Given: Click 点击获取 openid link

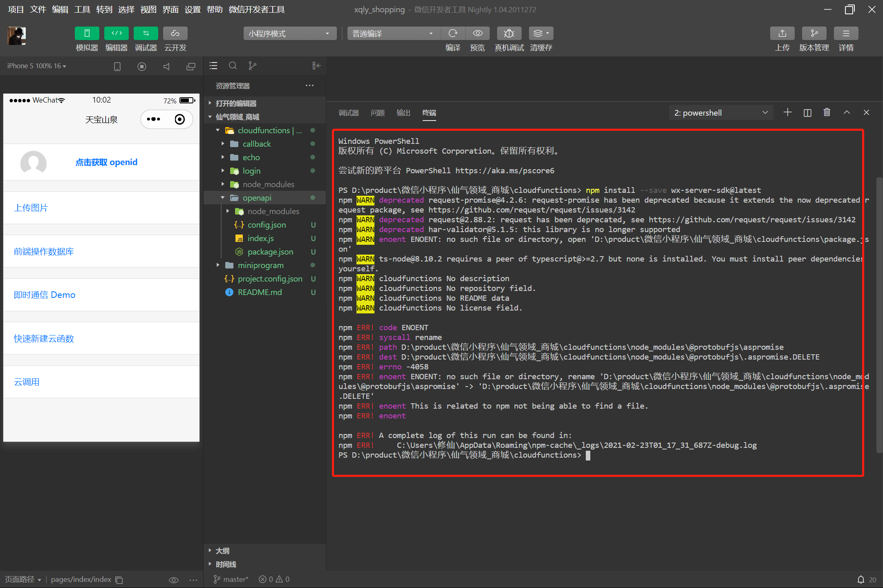Looking at the screenshot, I should pyautogui.click(x=106, y=162).
